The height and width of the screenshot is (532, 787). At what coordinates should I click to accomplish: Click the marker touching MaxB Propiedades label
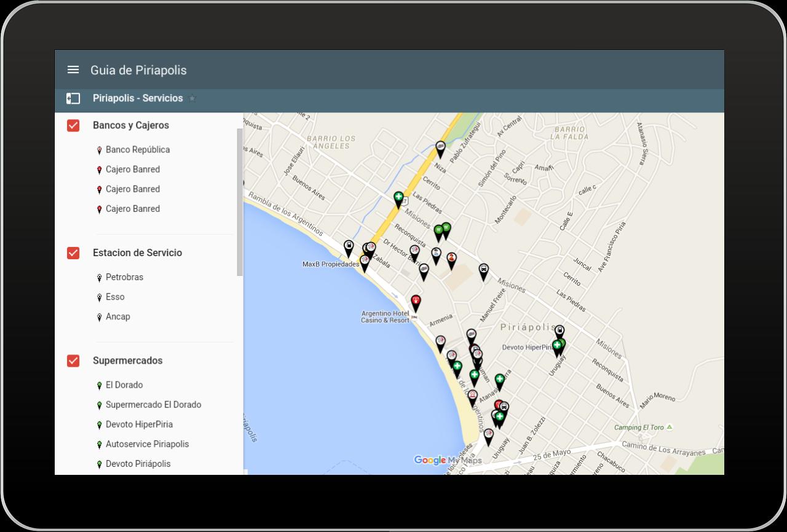coord(365,264)
